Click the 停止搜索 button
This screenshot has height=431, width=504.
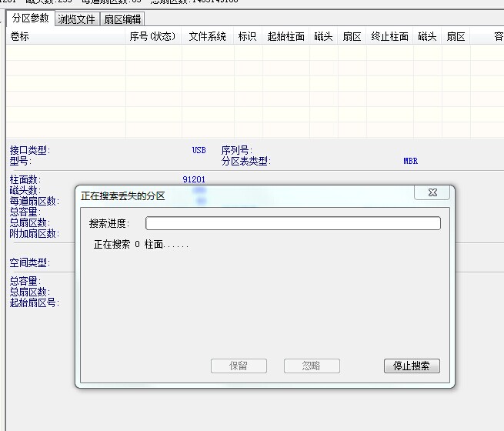tap(412, 366)
